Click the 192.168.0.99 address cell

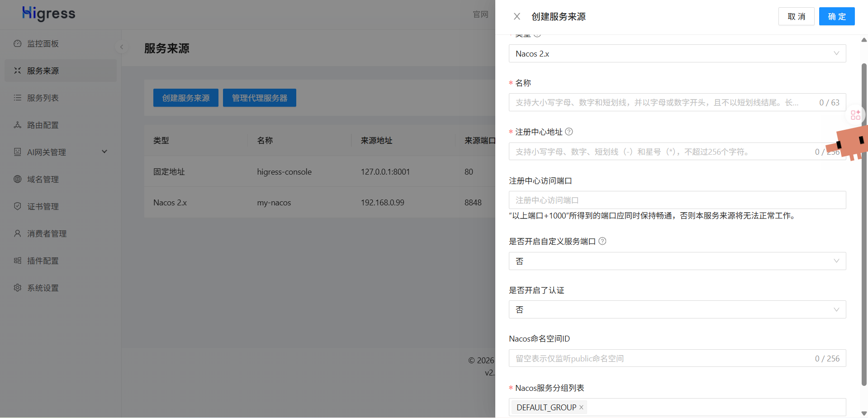pos(383,203)
